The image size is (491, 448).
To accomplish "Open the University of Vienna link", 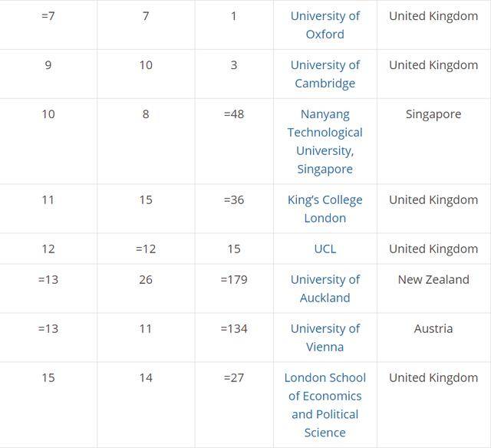I will click(x=325, y=338).
